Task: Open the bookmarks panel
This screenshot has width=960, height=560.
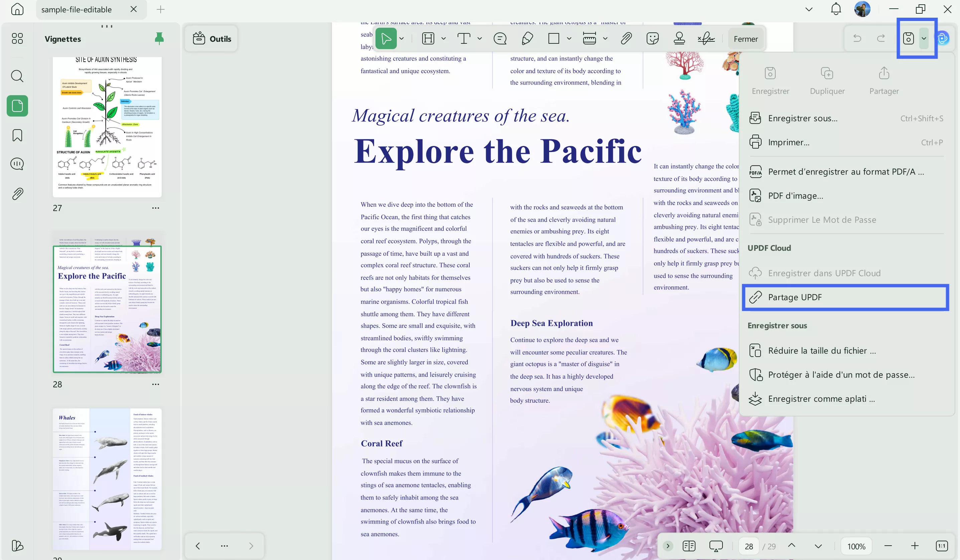Action: tap(17, 135)
